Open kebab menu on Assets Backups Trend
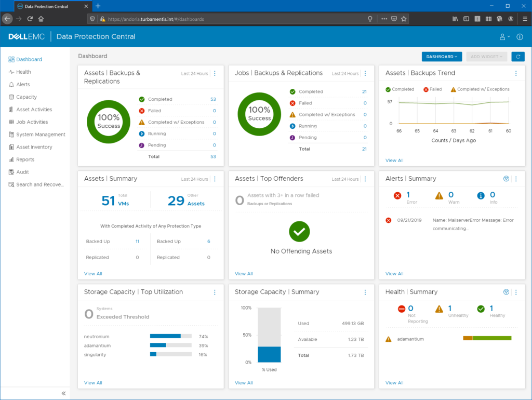Screen dimensions: 532x400 pos(515,73)
